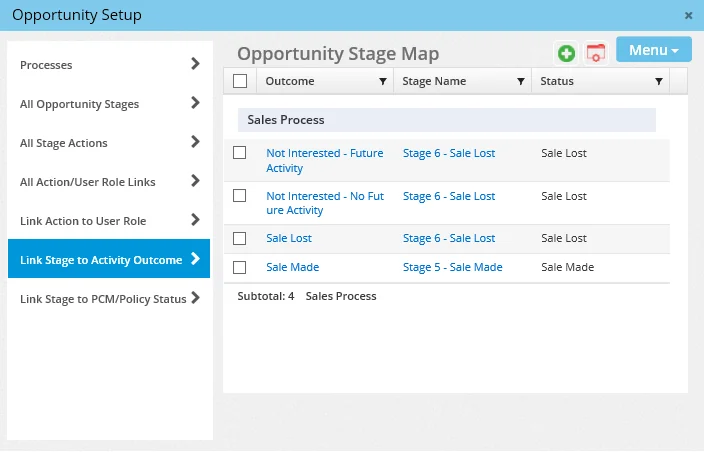
Task: Check the Not Interested - Future Activity row checkbox
Action: point(239,153)
